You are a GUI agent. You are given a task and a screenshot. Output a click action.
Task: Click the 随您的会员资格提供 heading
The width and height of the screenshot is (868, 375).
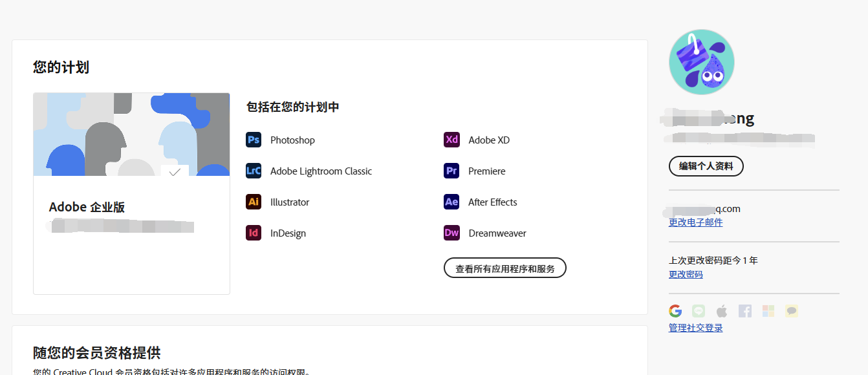click(97, 353)
